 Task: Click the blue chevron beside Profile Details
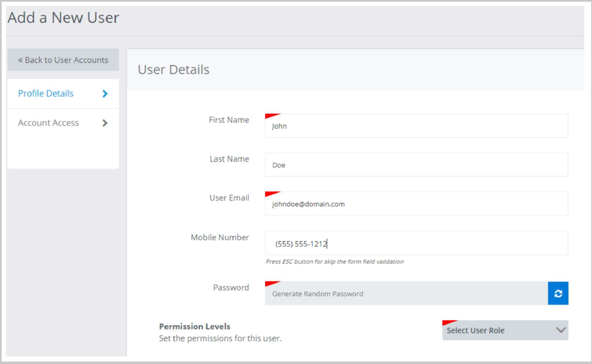(x=105, y=93)
